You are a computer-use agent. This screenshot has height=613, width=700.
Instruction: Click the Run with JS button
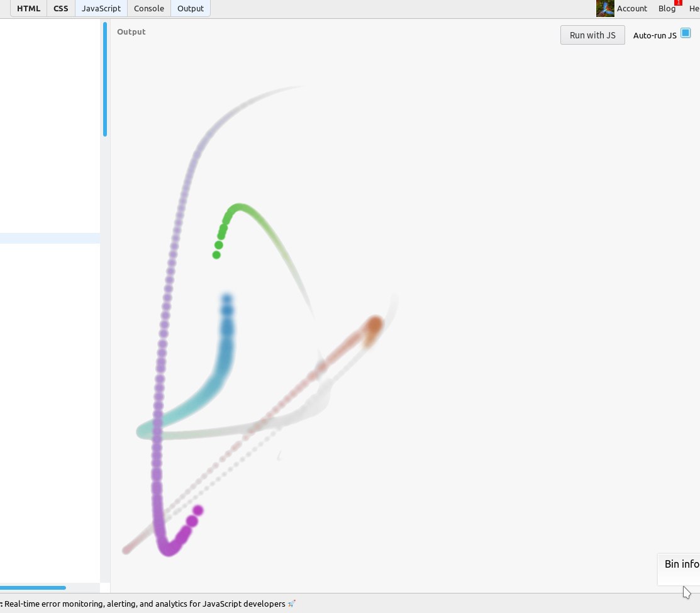pyautogui.click(x=592, y=35)
